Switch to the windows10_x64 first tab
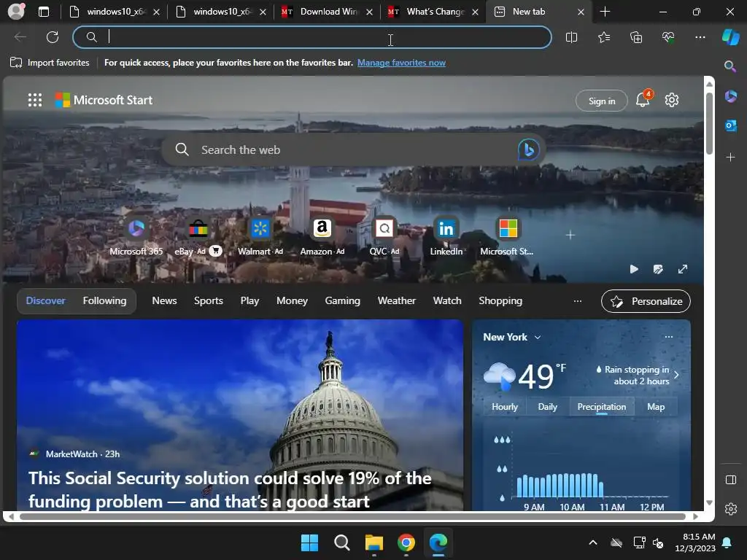Viewport: 747px width, 560px height. tap(115, 12)
